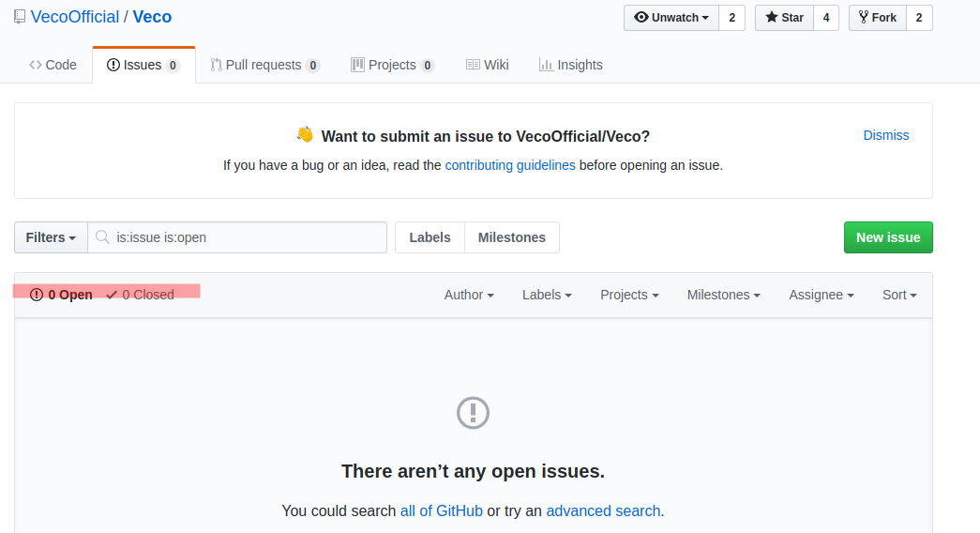
Task: Create a New issue
Action: [x=888, y=237]
